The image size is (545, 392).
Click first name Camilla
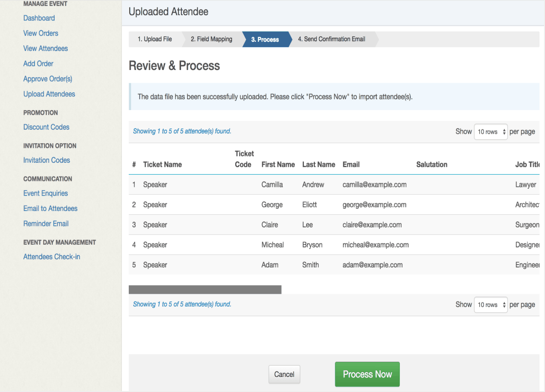(272, 185)
